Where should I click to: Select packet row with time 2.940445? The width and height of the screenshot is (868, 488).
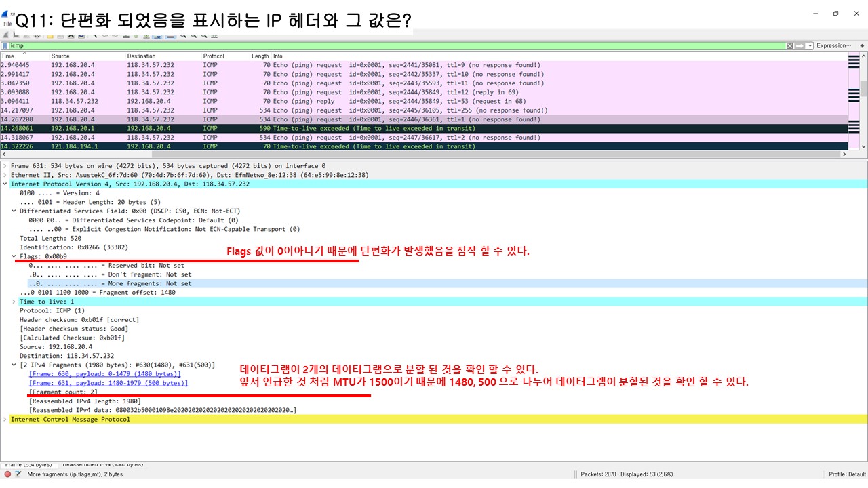[x=424, y=65]
